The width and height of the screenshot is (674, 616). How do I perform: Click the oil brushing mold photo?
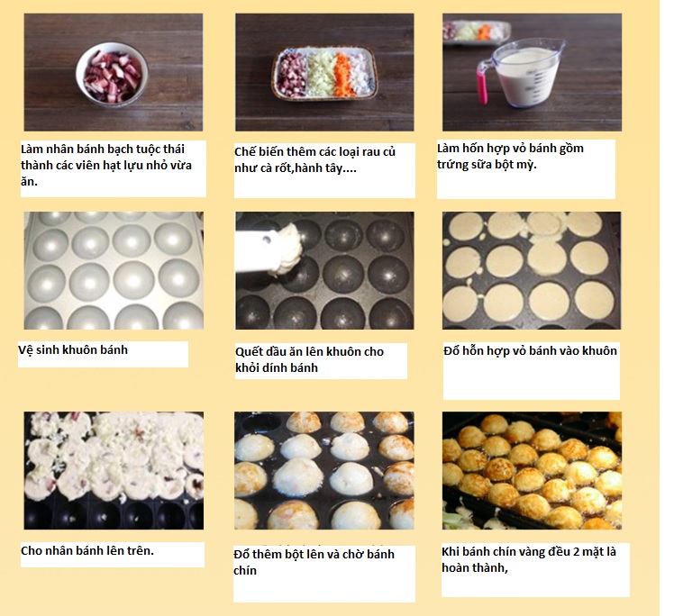(324, 271)
